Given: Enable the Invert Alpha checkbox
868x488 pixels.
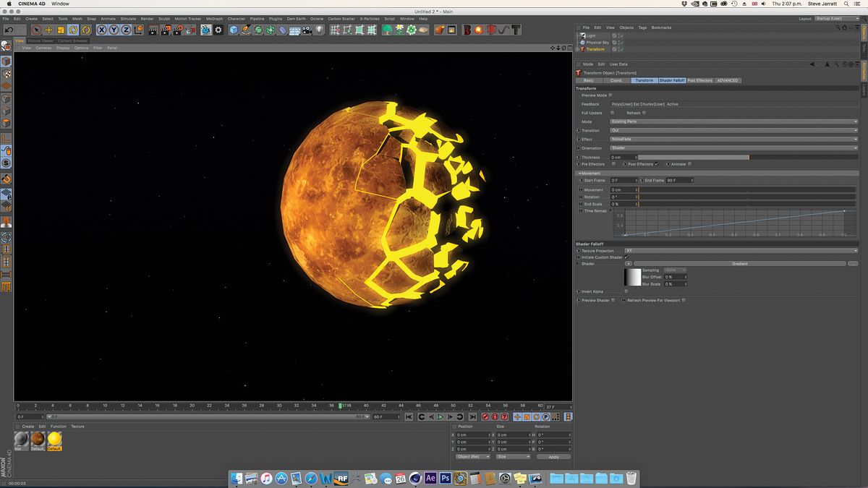Looking at the screenshot, I should click(626, 291).
